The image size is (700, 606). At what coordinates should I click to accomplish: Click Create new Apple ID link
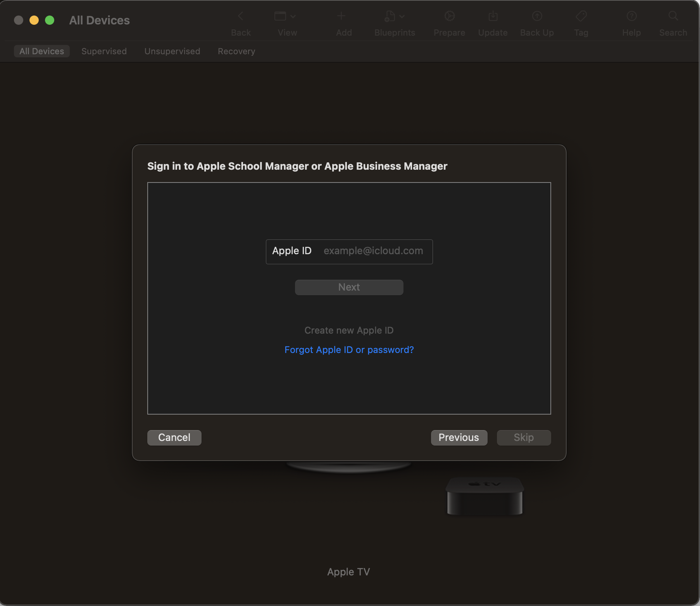[x=349, y=331]
